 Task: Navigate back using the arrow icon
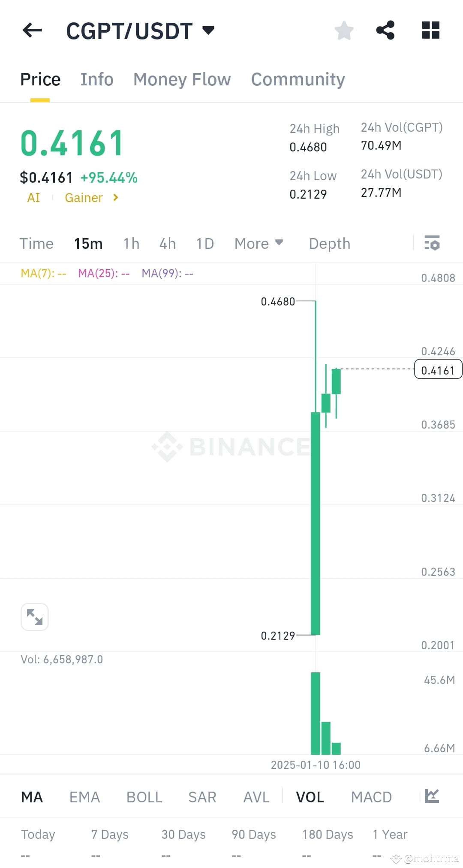tap(31, 30)
